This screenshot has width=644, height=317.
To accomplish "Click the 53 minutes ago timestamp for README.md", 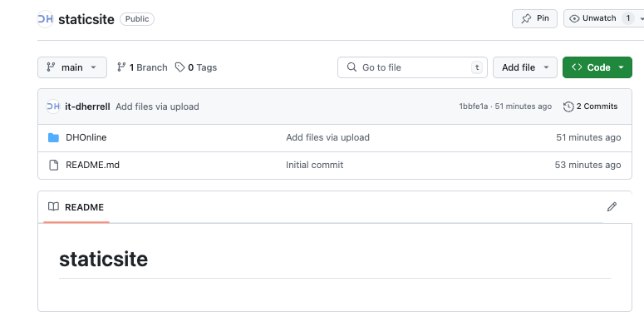I will [587, 165].
